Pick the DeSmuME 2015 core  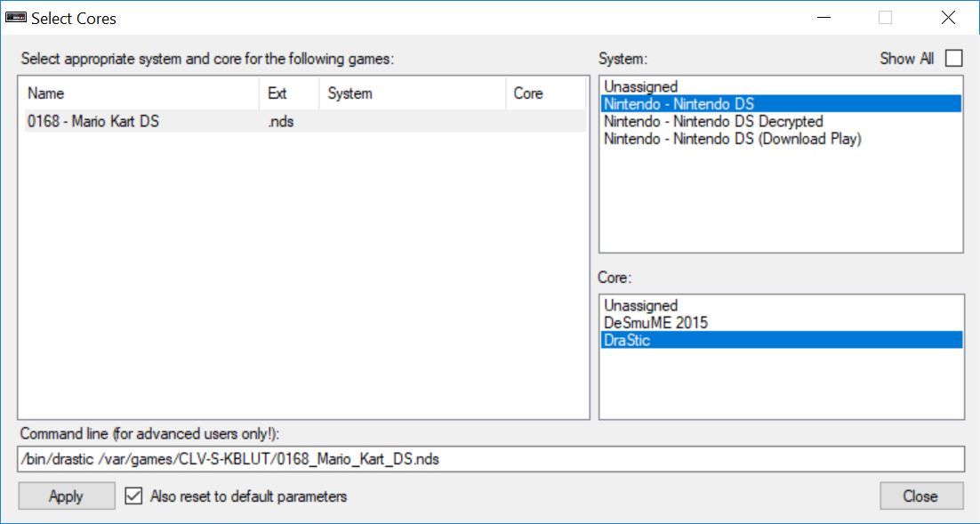(782, 323)
